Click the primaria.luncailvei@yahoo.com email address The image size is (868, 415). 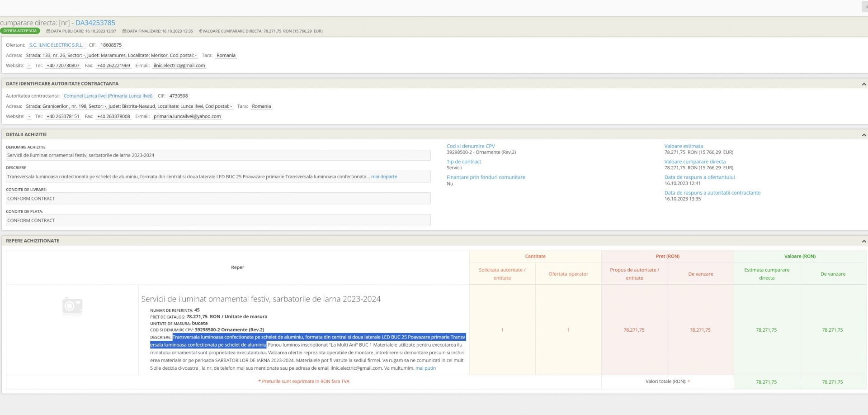pyautogui.click(x=187, y=116)
